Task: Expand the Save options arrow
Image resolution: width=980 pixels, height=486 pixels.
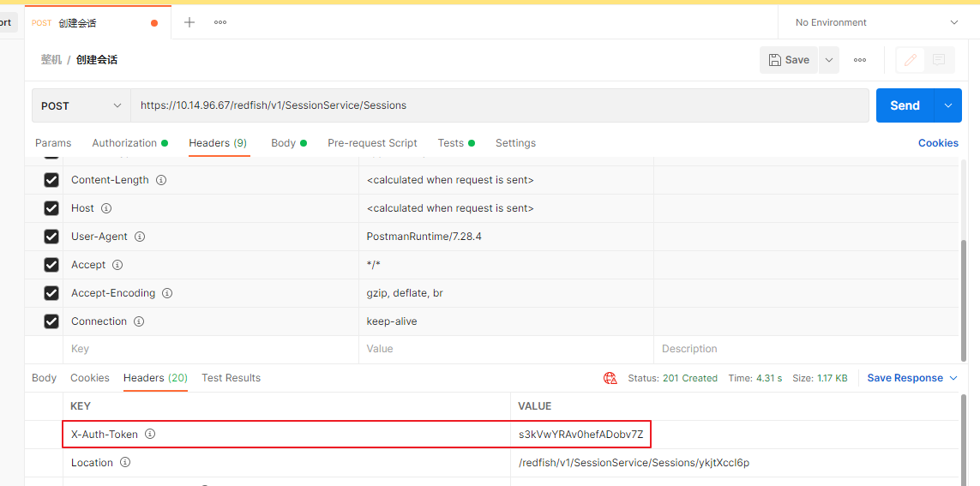Action: coord(829,60)
